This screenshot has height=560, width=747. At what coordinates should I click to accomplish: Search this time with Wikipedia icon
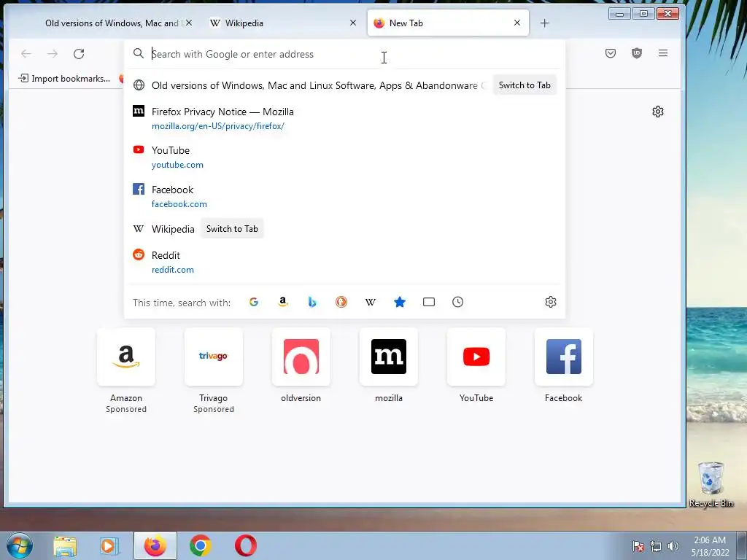point(370,302)
